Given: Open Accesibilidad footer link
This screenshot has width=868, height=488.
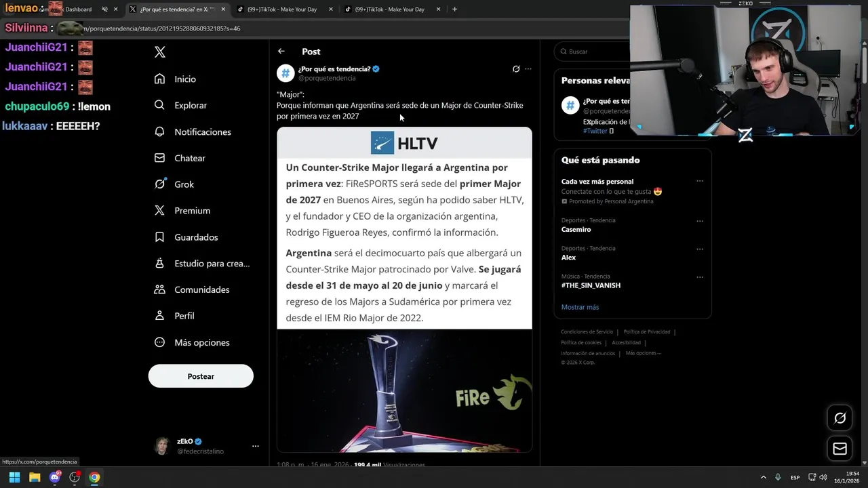Looking at the screenshot, I should pos(626,342).
